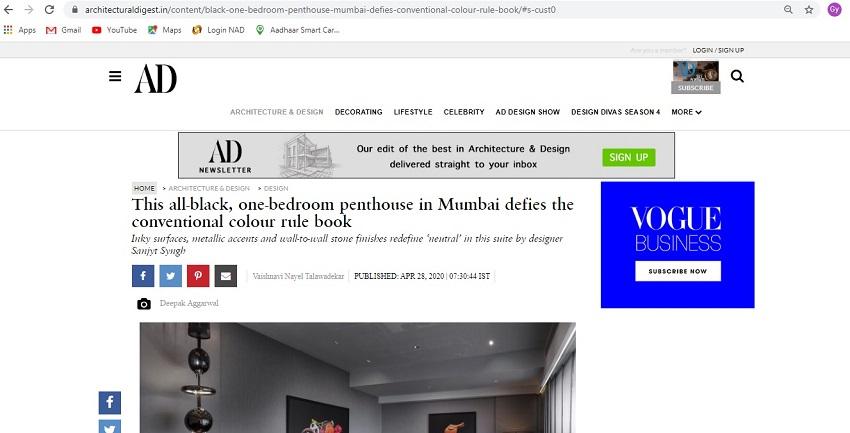Click SUBSCRIBE NOW on Vogue Business ad
Screen dimensions: 850x433
[678, 271]
